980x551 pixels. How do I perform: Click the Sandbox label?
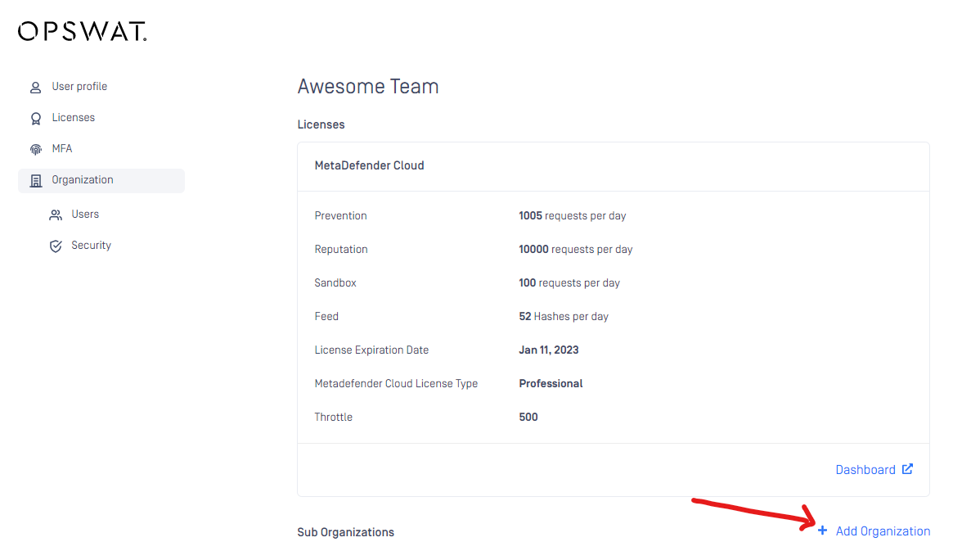pos(335,283)
